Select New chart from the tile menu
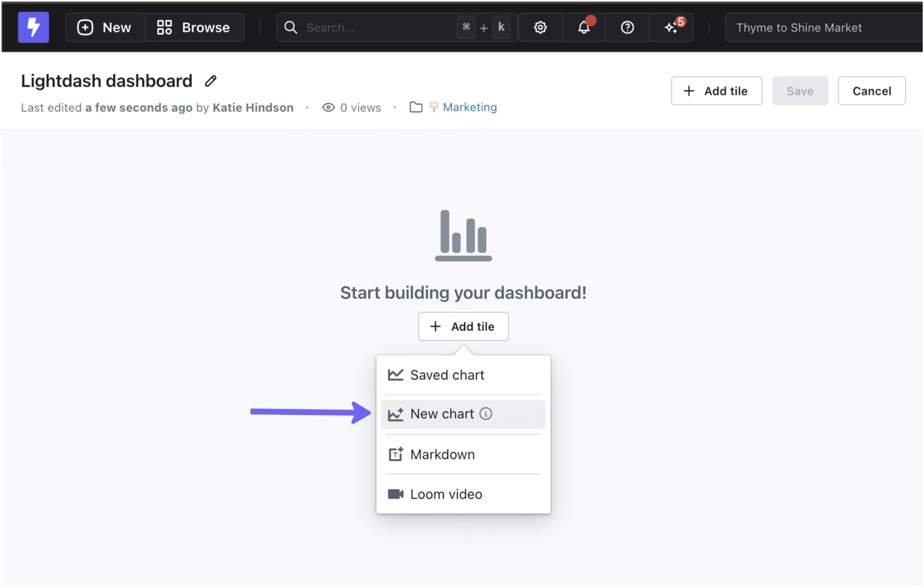Image resolution: width=924 pixels, height=587 pixels. point(442,414)
